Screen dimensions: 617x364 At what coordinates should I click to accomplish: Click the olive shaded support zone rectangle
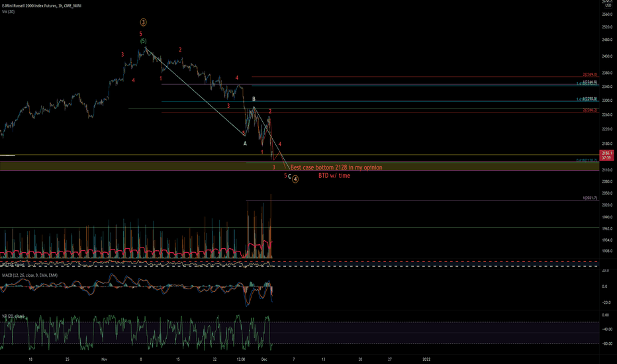[x=299, y=166]
